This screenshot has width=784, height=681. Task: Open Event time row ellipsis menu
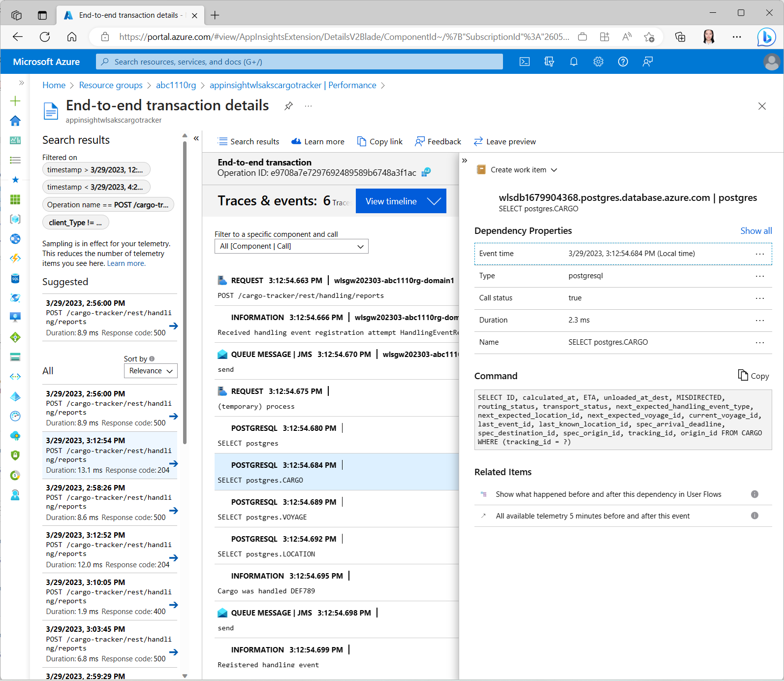(x=760, y=254)
